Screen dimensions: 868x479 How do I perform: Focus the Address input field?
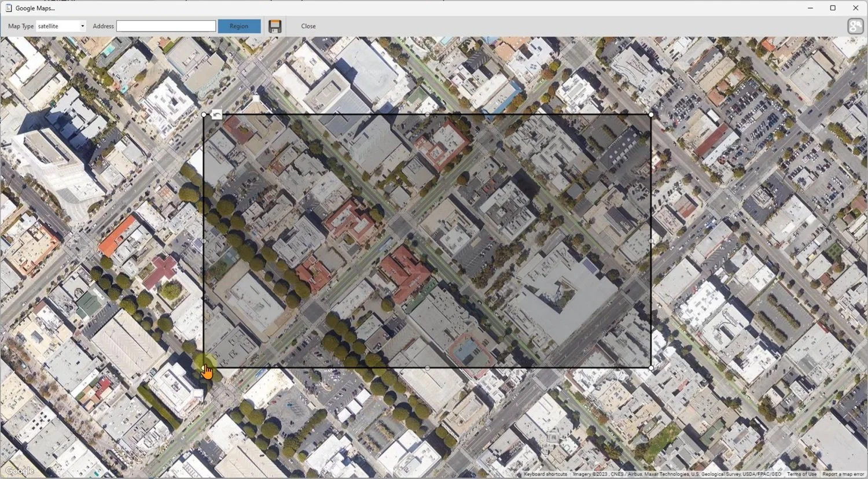pyautogui.click(x=166, y=26)
